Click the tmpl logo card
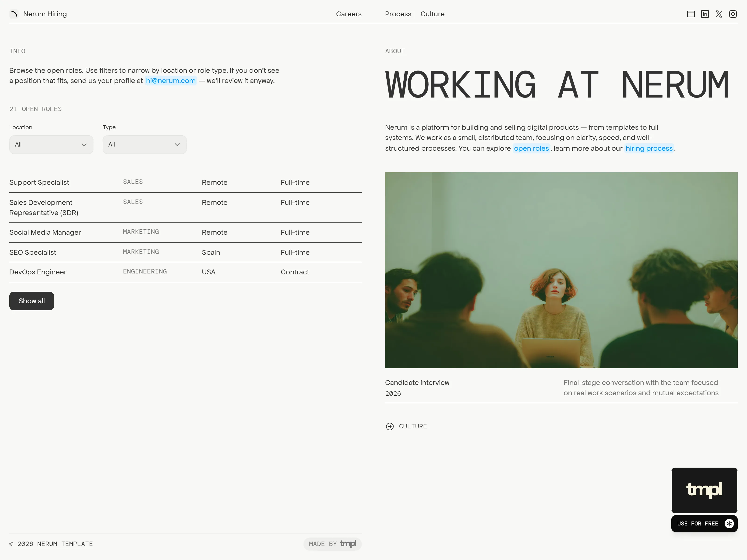 (704, 490)
